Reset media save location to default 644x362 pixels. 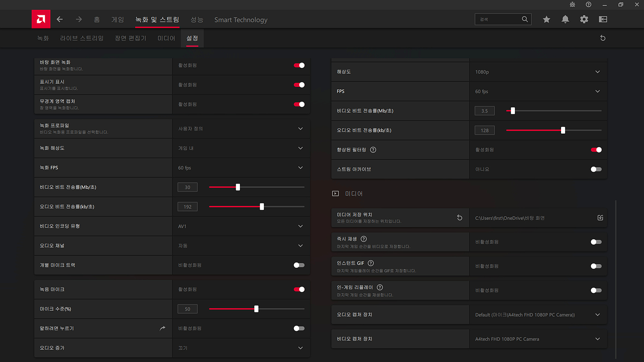(460, 218)
